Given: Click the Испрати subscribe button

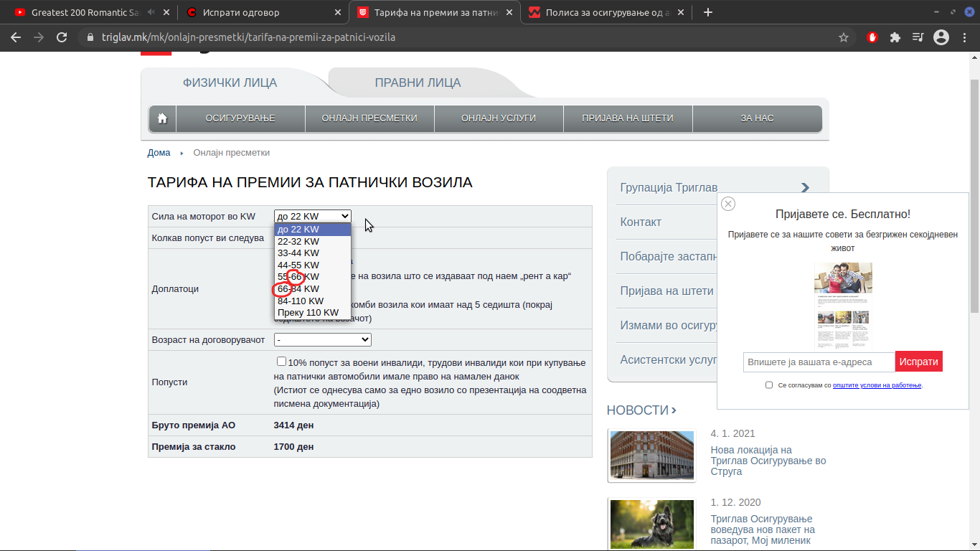Looking at the screenshot, I should [x=919, y=362].
